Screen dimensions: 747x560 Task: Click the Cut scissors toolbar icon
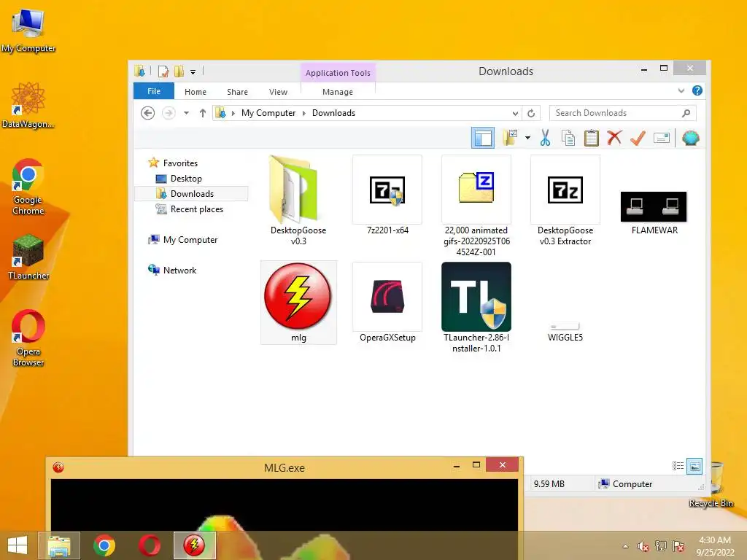coord(545,138)
